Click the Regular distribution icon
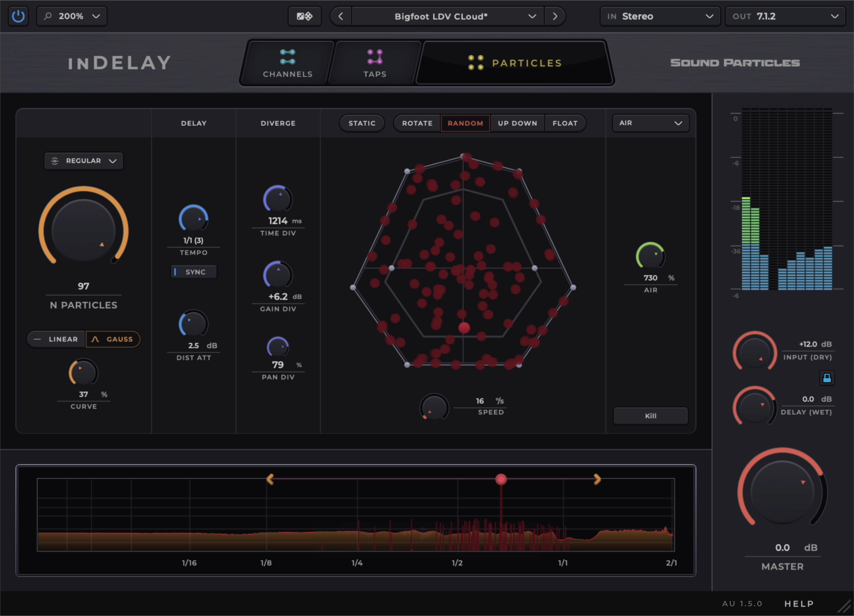The width and height of the screenshot is (854, 616). (x=55, y=161)
